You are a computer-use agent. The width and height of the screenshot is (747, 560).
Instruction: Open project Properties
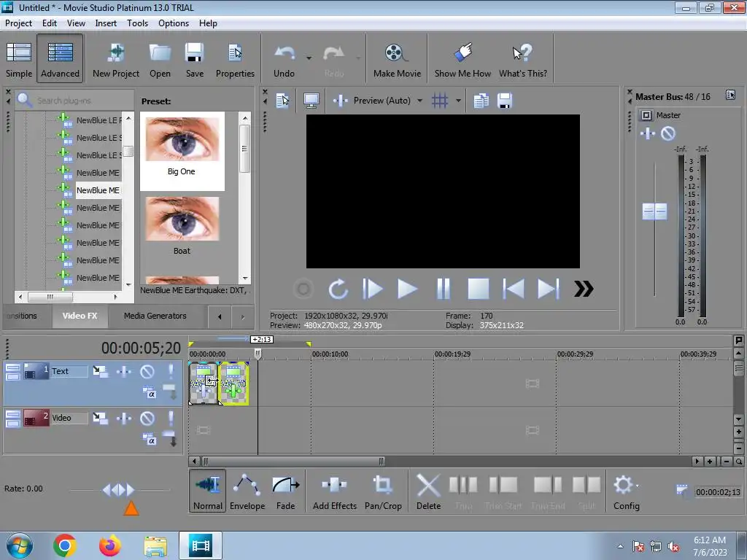coord(235,59)
